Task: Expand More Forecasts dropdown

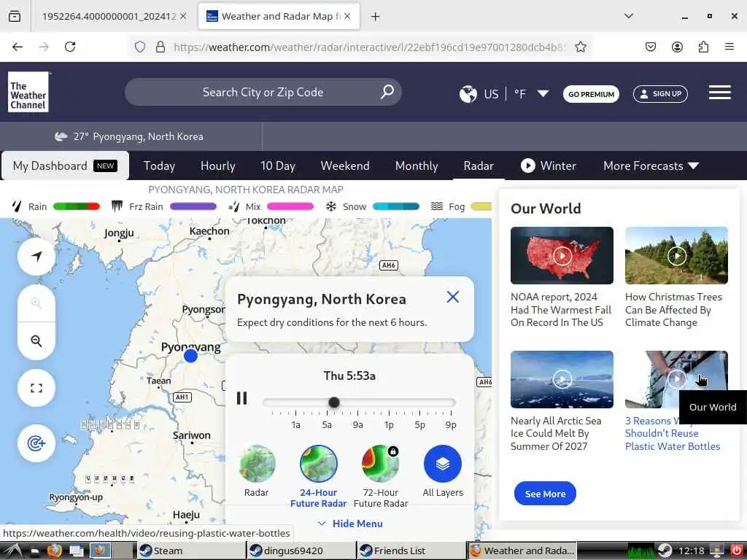Action: pyautogui.click(x=651, y=166)
